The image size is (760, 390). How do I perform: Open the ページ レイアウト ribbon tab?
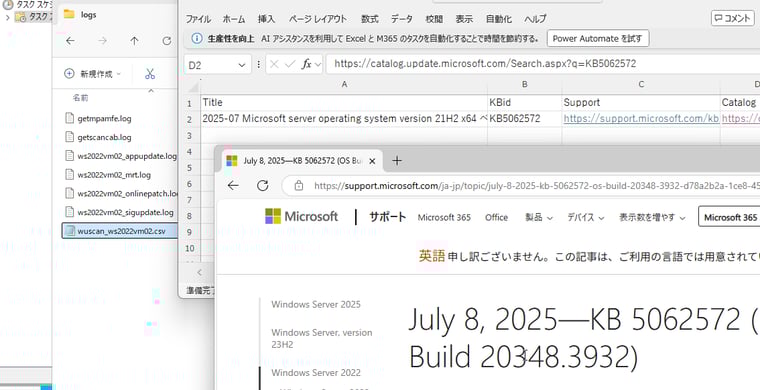pos(317,19)
